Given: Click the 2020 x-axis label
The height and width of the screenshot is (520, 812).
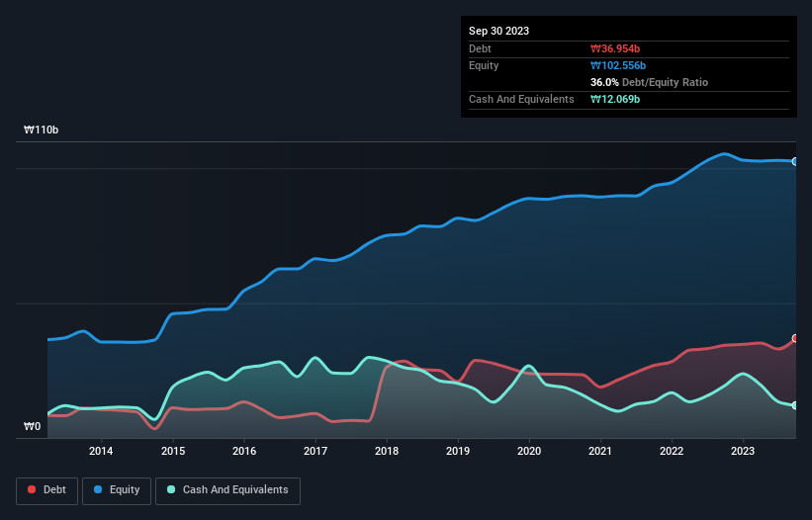Looking at the screenshot, I should tap(529, 451).
